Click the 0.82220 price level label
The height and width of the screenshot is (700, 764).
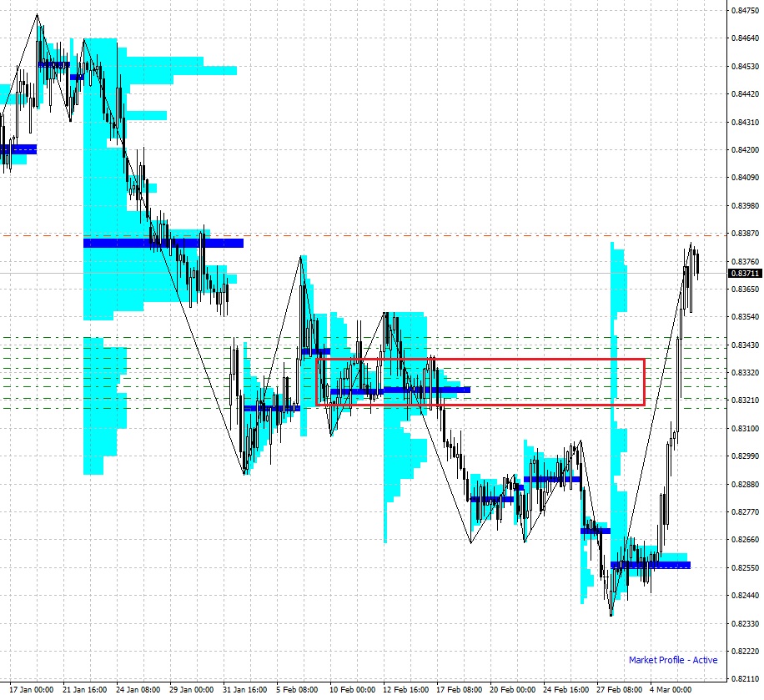tap(745, 652)
